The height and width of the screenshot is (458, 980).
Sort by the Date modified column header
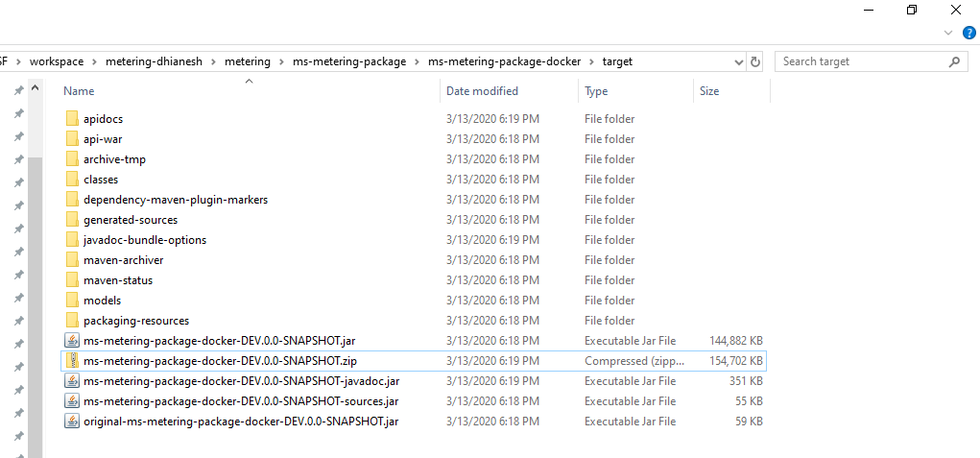coord(482,91)
